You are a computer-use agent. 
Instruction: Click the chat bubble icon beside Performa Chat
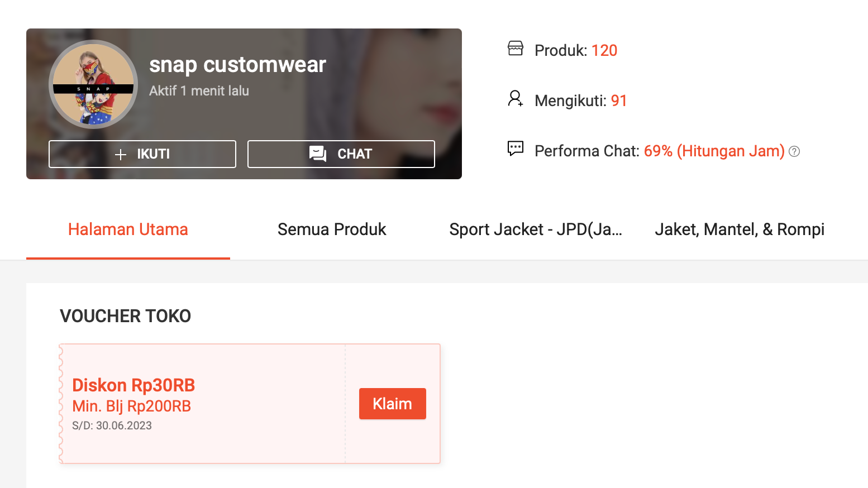(515, 149)
